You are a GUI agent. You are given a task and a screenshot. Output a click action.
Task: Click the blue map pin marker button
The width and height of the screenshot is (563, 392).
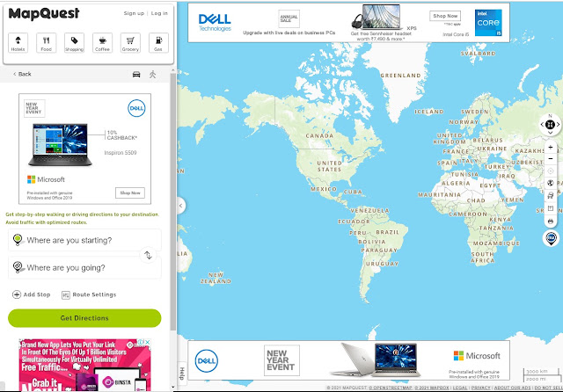(552, 238)
